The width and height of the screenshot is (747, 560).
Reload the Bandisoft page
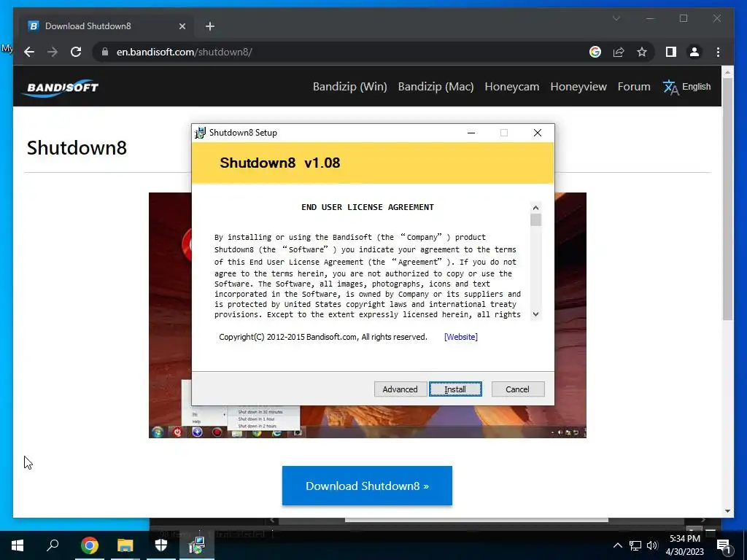pos(76,52)
